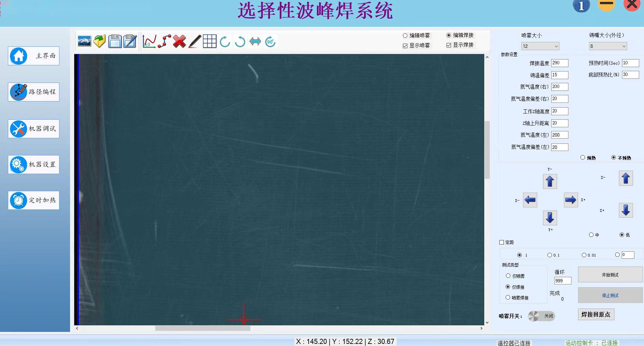The width and height of the screenshot is (644, 346).
Task: Select step distance 0.01 radio
Action: pos(584,255)
